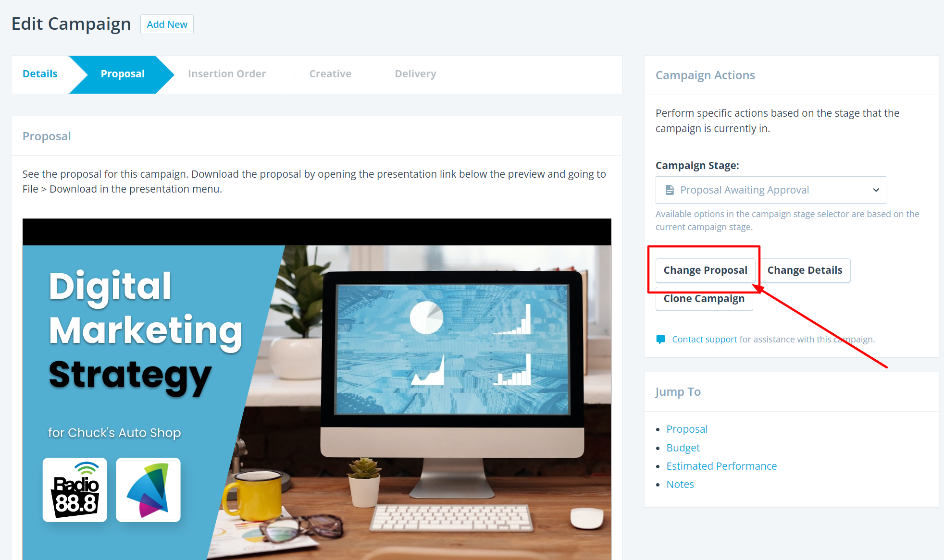Open the Contact support link
This screenshot has width=944, height=560.
coord(704,340)
